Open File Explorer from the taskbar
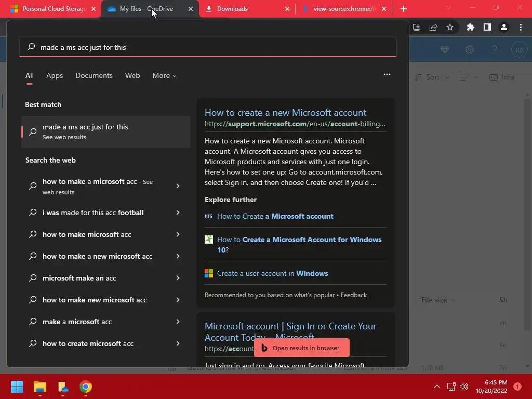 (x=39, y=387)
